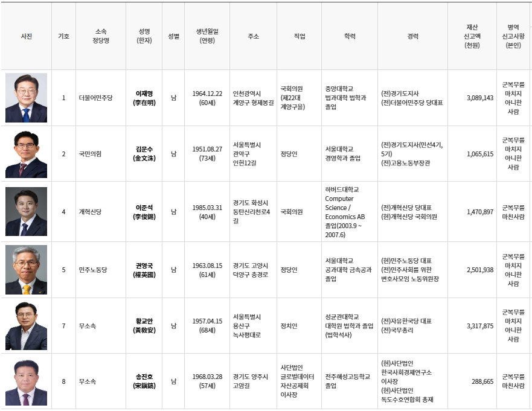Click candidate photo of 송진호

26,381
